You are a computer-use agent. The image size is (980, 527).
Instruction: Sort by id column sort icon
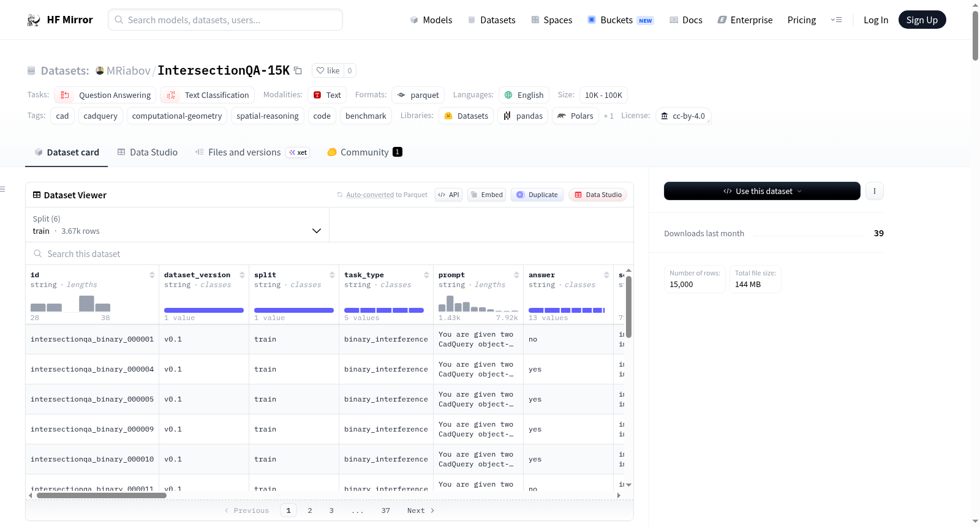point(152,275)
